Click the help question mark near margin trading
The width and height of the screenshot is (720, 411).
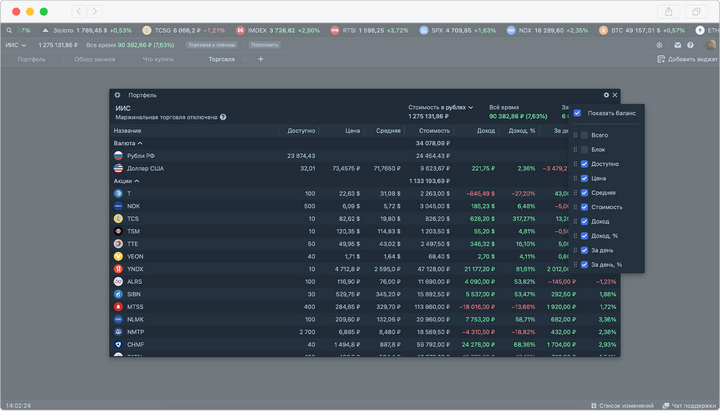click(x=223, y=117)
